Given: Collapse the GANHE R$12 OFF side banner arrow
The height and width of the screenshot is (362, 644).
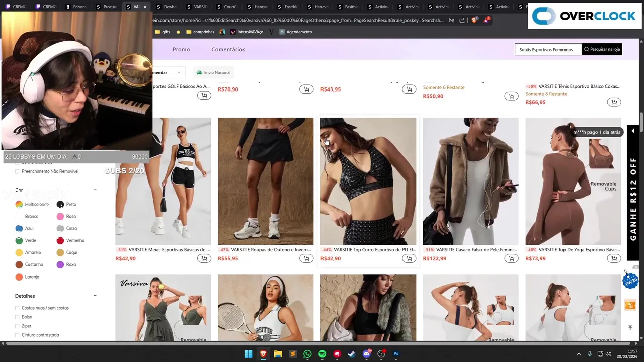Looking at the screenshot, I should (x=632, y=131).
